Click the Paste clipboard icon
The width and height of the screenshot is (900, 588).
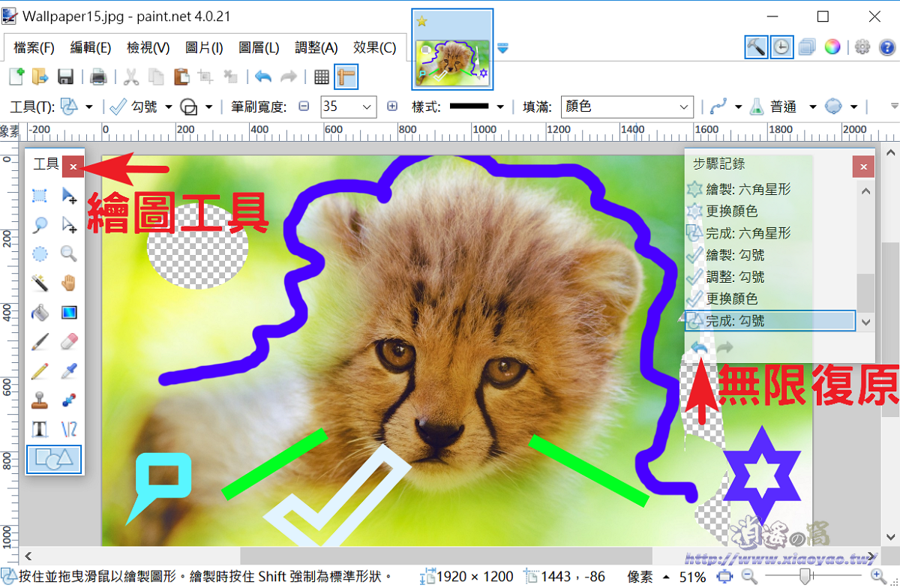pyautogui.click(x=181, y=76)
